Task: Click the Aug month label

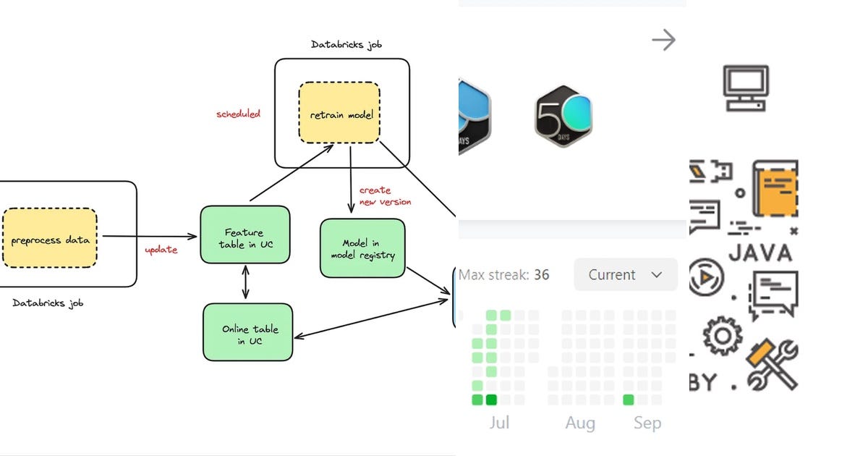Action: coord(580,423)
